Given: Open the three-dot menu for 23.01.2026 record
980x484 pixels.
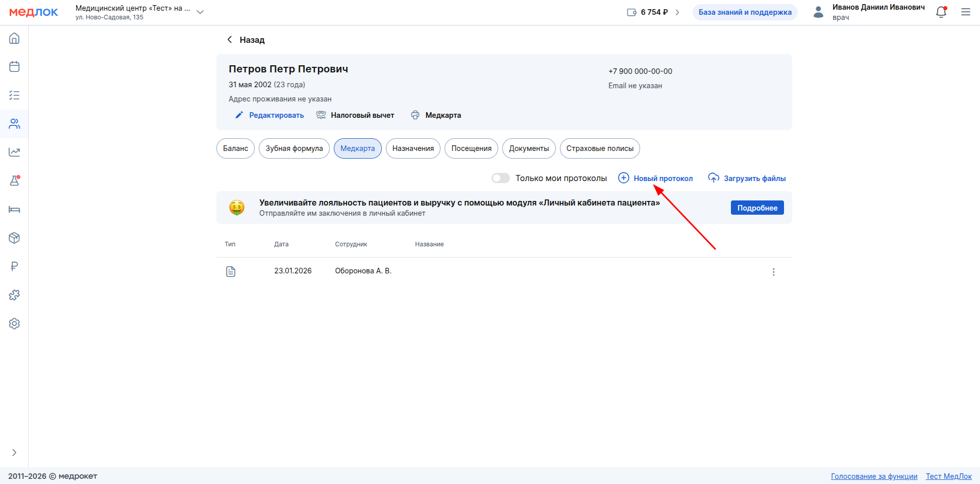Looking at the screenshot, I should [773, 272].
